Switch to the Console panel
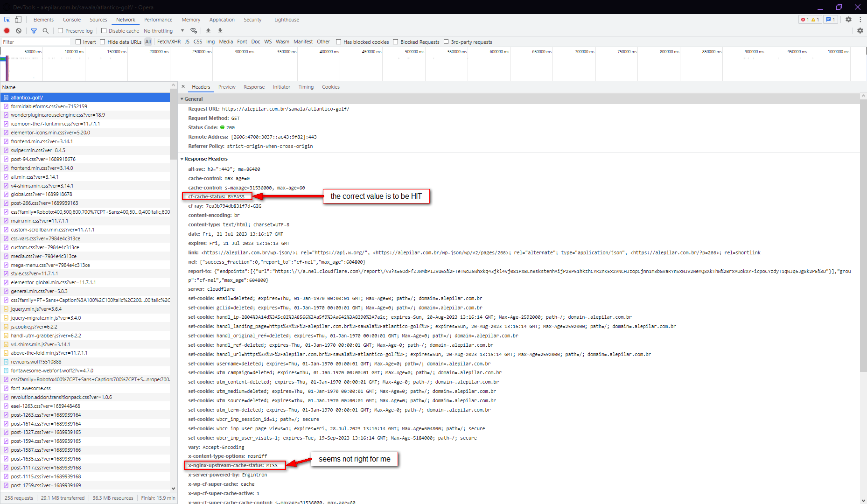 click(72, 20)
